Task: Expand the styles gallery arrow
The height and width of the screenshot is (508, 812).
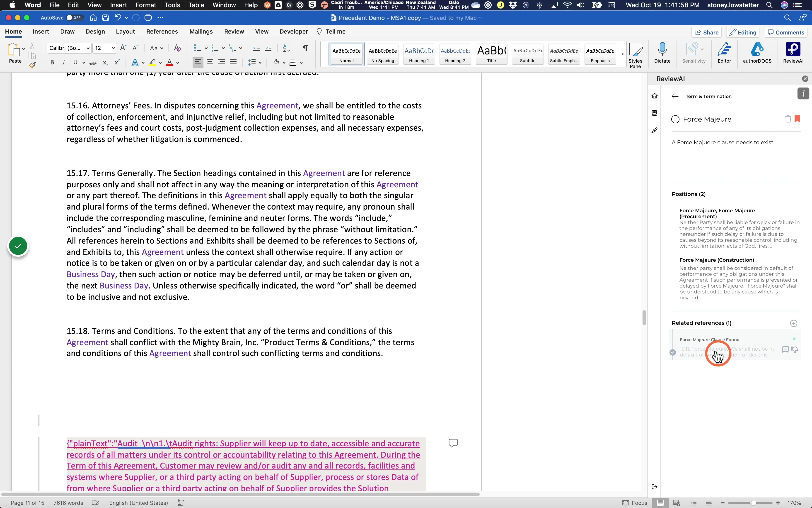Action: 622,54
